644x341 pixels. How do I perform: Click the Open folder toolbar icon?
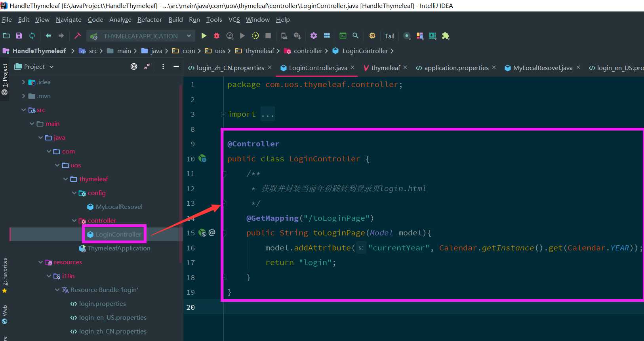point(6,36)
